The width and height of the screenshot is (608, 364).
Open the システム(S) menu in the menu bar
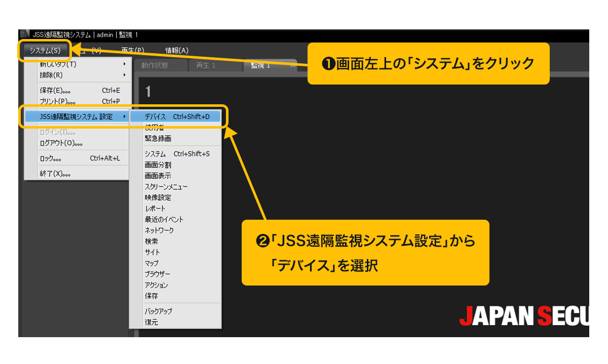(x=45, y=51)
